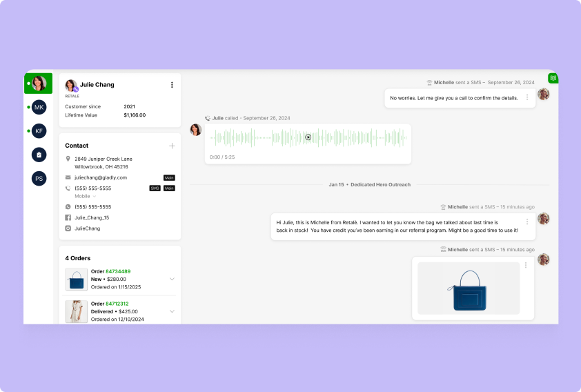Open Julie Chang's active conversation tab
This screenshot has width=581, height=392.
click(x=39, y=84)
